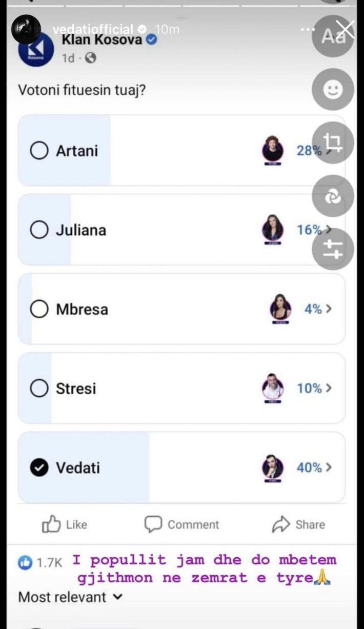The width and height of the screenshot is (364, 629).
Task: Choose the Stresi radio option
Action: [x=39, y=389]
